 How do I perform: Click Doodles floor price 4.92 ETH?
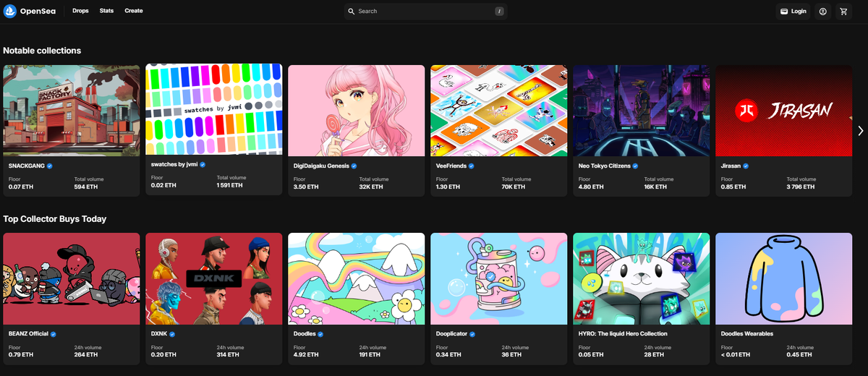(306, 354)
